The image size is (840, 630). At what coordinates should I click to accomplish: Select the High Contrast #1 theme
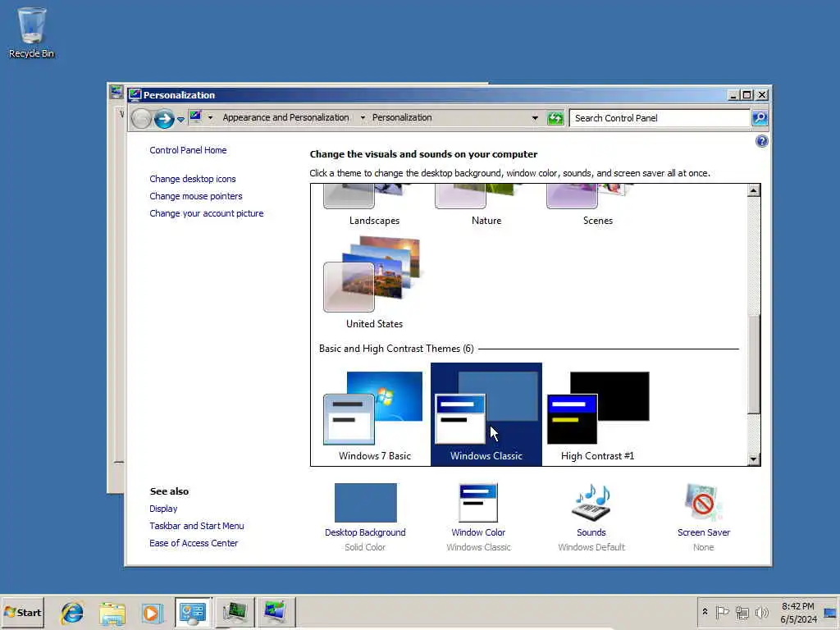click(597, 416)
